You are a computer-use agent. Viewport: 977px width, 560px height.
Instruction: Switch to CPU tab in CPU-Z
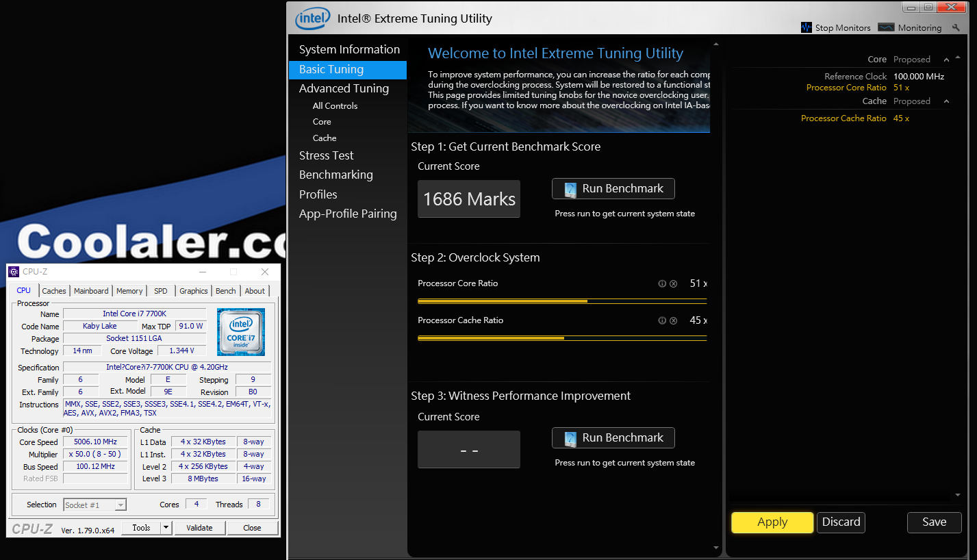pos(24,290)
